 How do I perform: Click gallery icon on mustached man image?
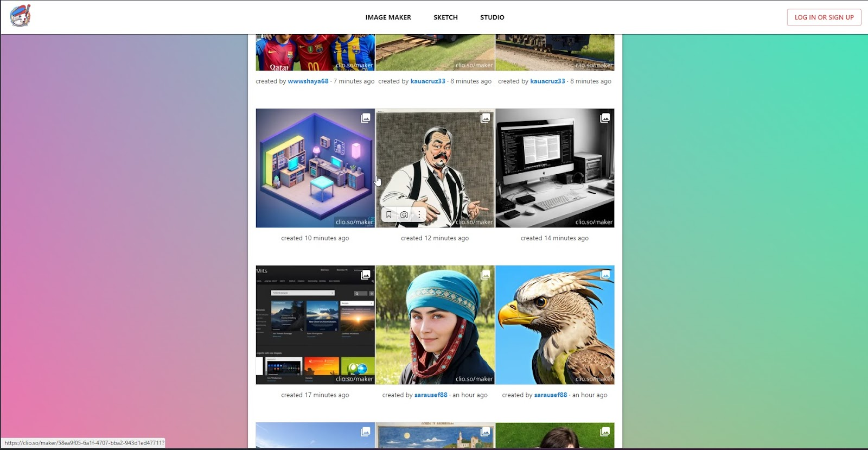[486, 118]
